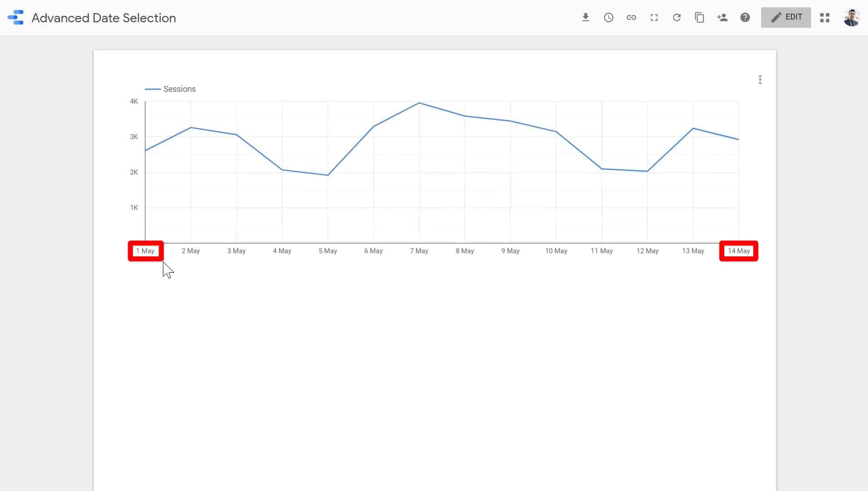Click the highlighted 14 May axis label
The height and width of the screenshot is (491, 868).
(x=738, y=251)
